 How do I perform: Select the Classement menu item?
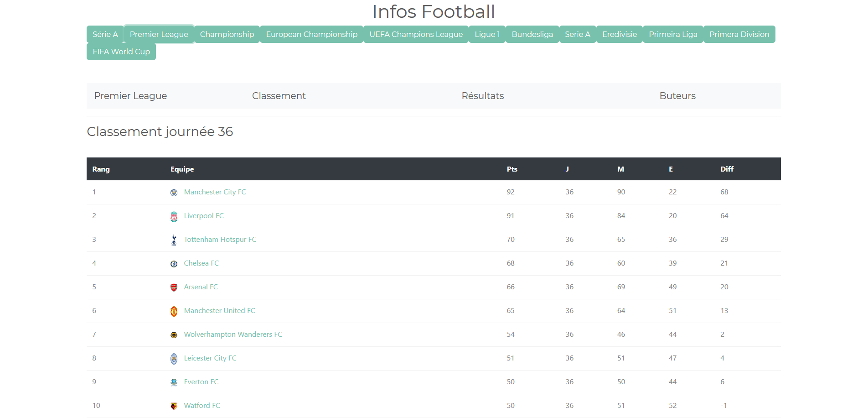[x=279, y=96]
